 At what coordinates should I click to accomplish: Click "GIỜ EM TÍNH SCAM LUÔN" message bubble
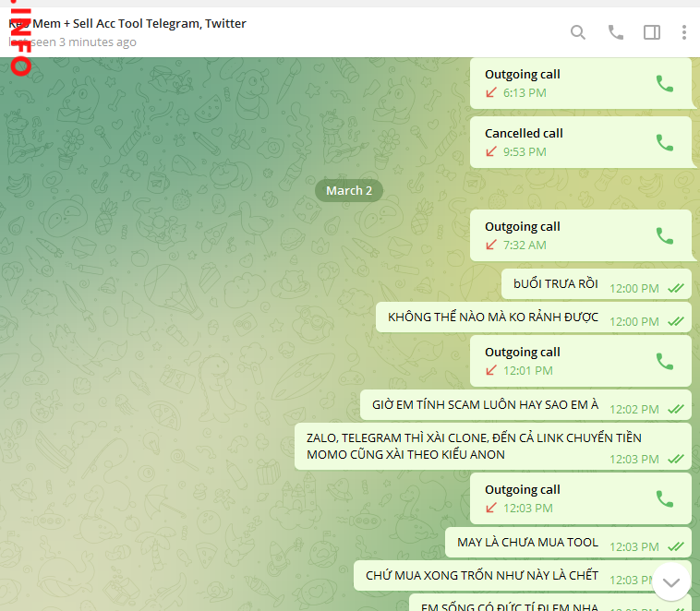coord(486,405)
